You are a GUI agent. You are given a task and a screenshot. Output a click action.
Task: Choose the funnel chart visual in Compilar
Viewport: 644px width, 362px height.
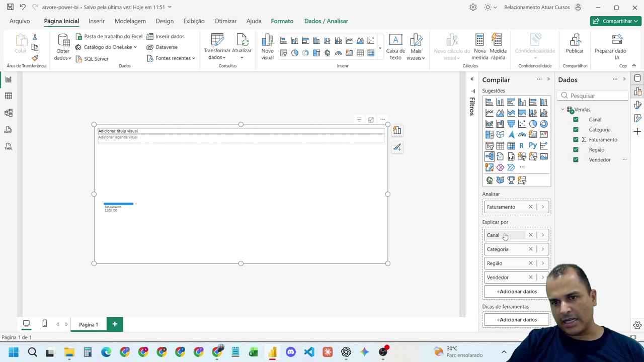pyautogui.click(x=511, y=124)
